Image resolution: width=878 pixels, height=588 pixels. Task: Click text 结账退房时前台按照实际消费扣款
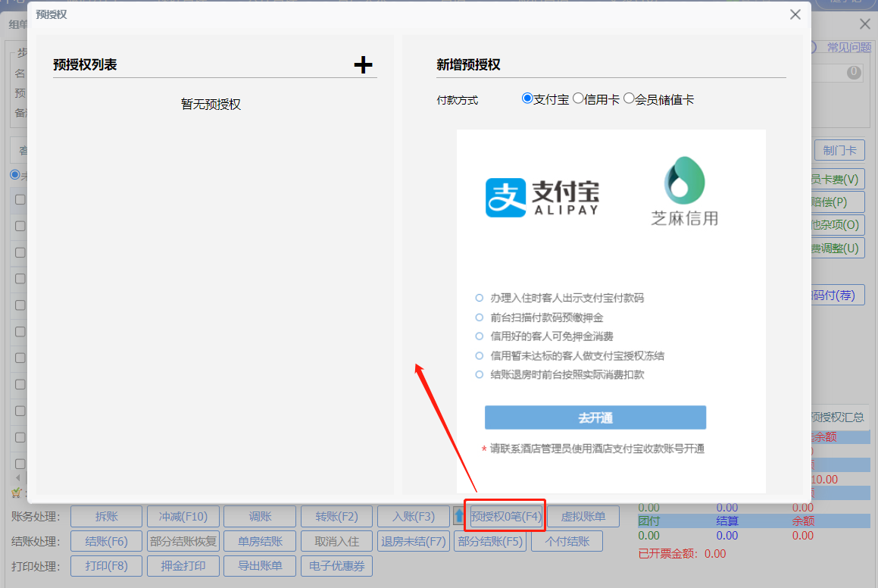pos(567,374)
